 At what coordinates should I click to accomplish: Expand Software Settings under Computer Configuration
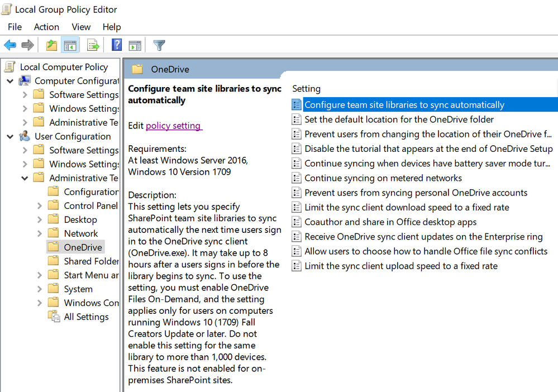pyautogui.click(x=25, y=95)
